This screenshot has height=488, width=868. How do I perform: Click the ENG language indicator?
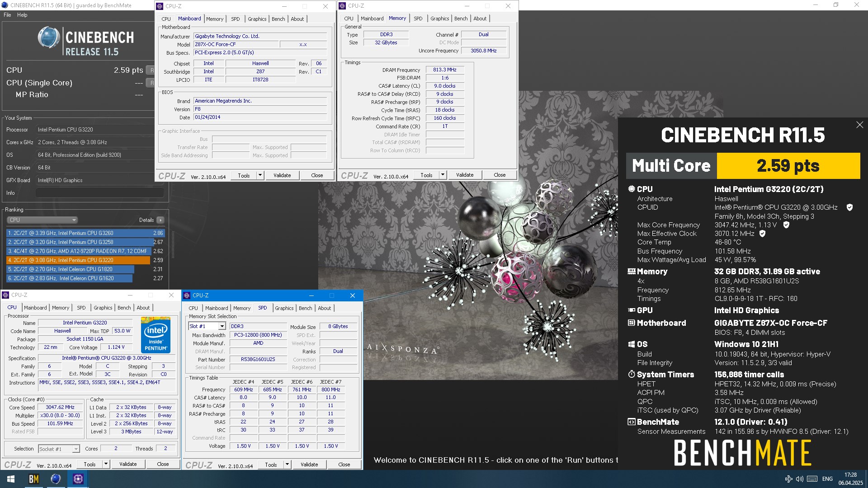827,479
